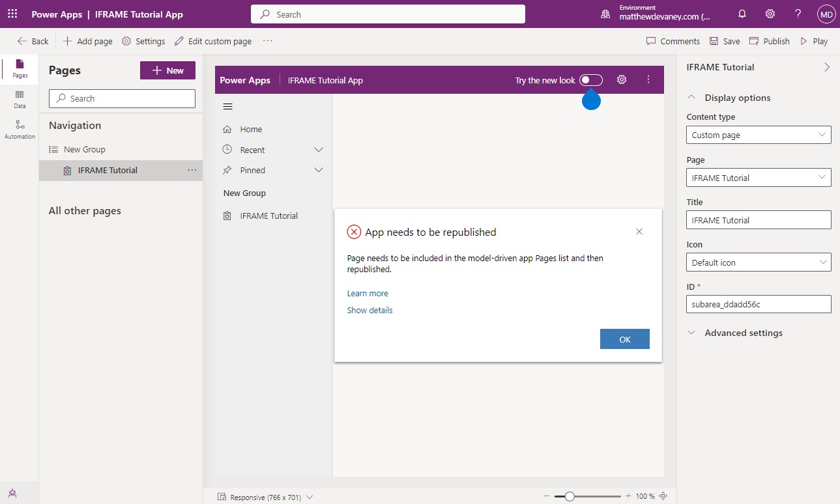
Task: Click Publish in the command bar
Action: pos(770,41)
